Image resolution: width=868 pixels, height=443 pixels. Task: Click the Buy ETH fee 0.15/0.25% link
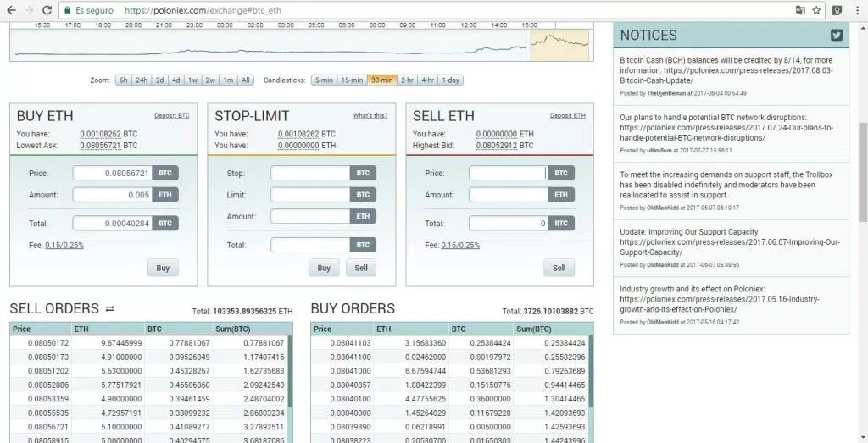click(x=64, y=246)
